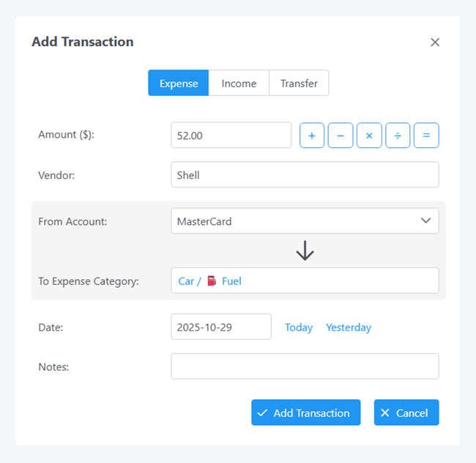Image resolution: width=476 pixels, height=463 pixels.
Task: Set date using the Yesterday link
Action: tap(349, 327)
